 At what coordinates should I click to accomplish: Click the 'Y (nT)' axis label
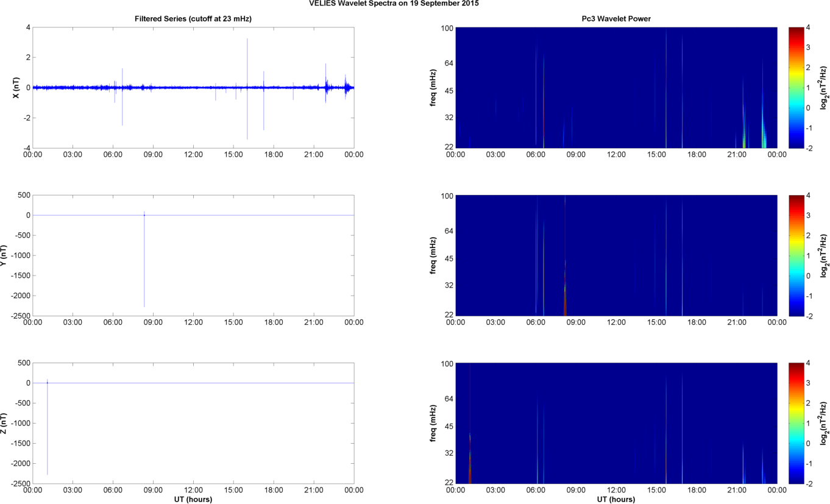tap(4, 255)
